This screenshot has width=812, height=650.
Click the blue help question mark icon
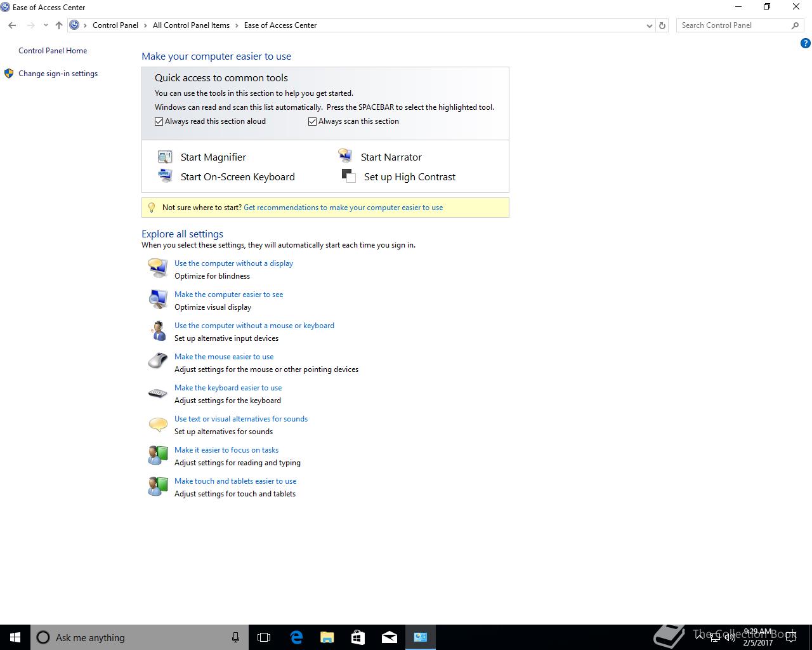[x=806, y=44]
